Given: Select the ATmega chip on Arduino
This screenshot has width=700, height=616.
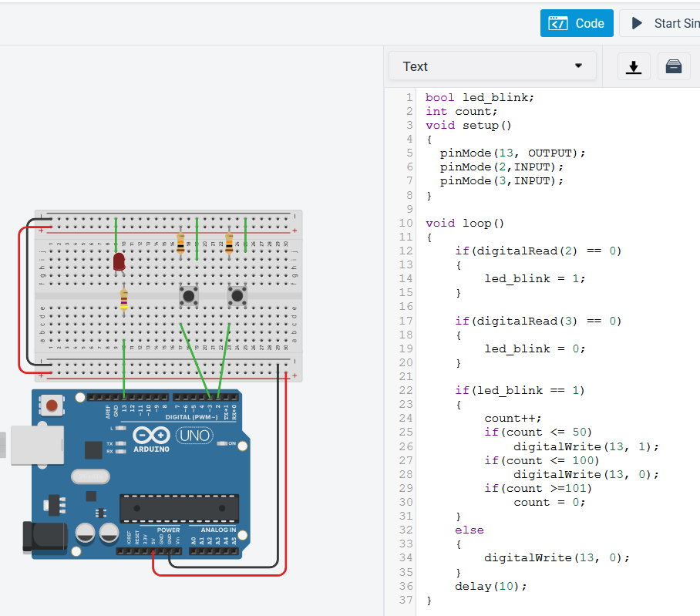Looking at the screenshot, I should point(179,508).
